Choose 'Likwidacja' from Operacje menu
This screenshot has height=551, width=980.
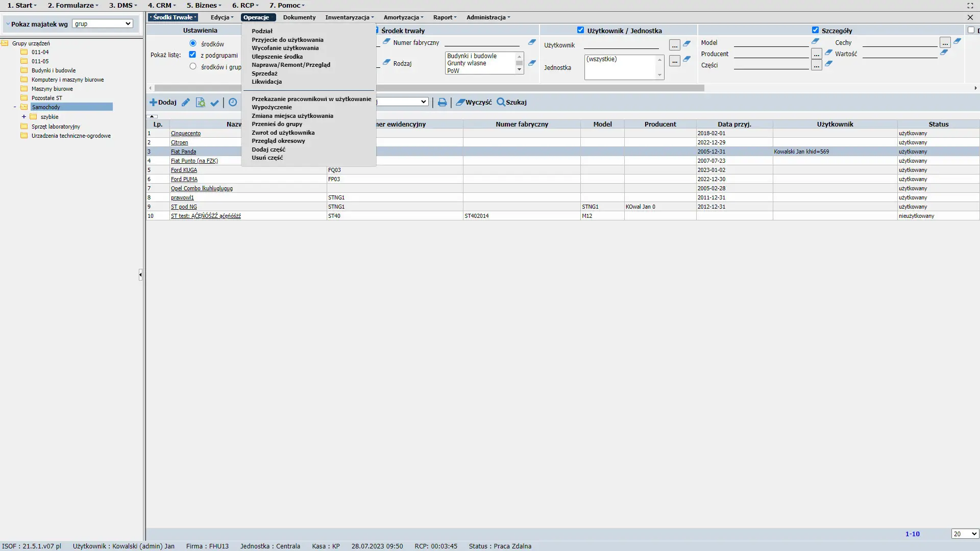click(x=266, y=82)
